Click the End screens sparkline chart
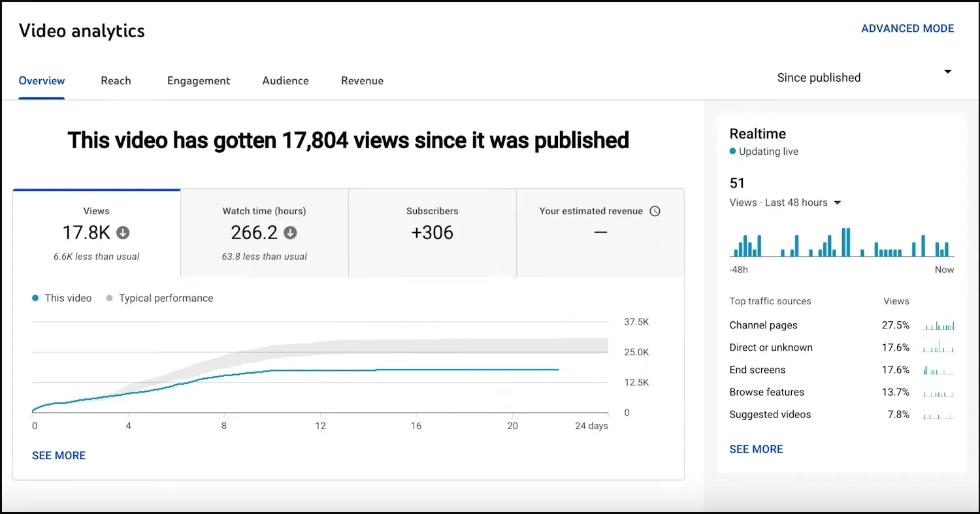Screen dimensions: 980x514 pyautogui.click(x=938, y=370)
